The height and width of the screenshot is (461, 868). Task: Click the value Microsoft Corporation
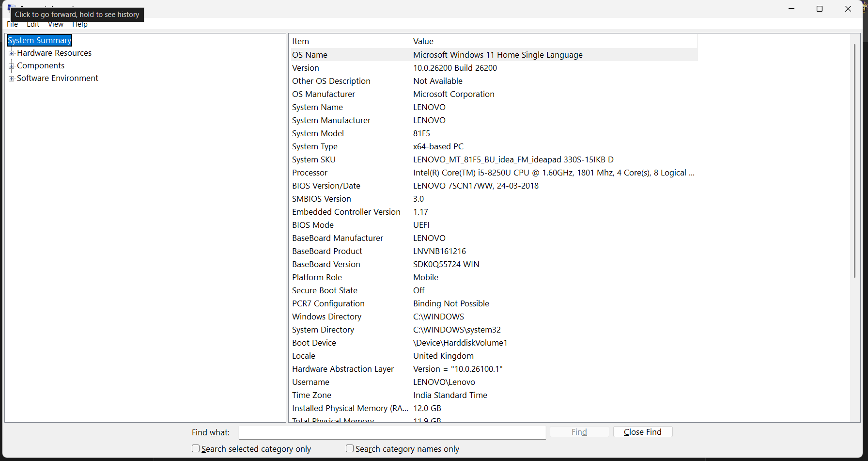click(454, 94)
